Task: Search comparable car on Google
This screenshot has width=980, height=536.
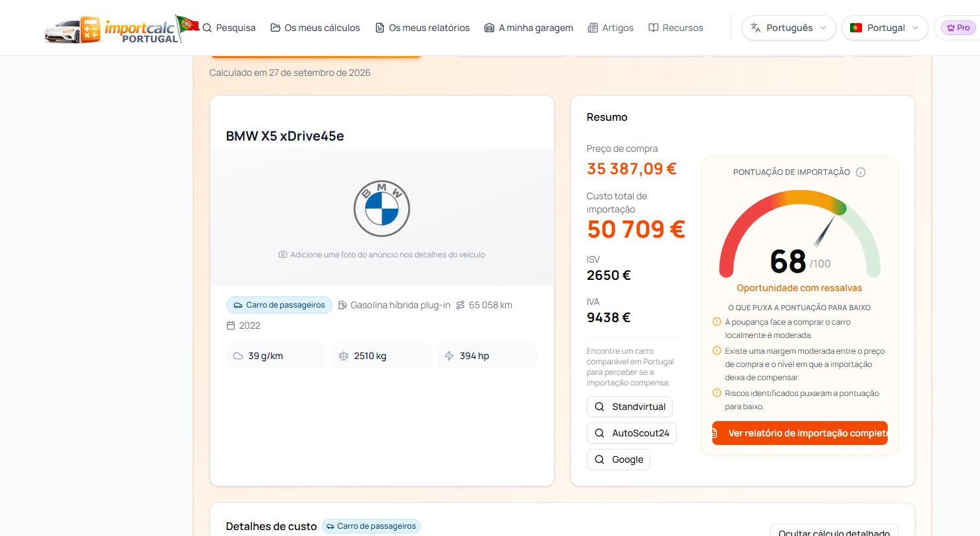Action: pos(618,459)
